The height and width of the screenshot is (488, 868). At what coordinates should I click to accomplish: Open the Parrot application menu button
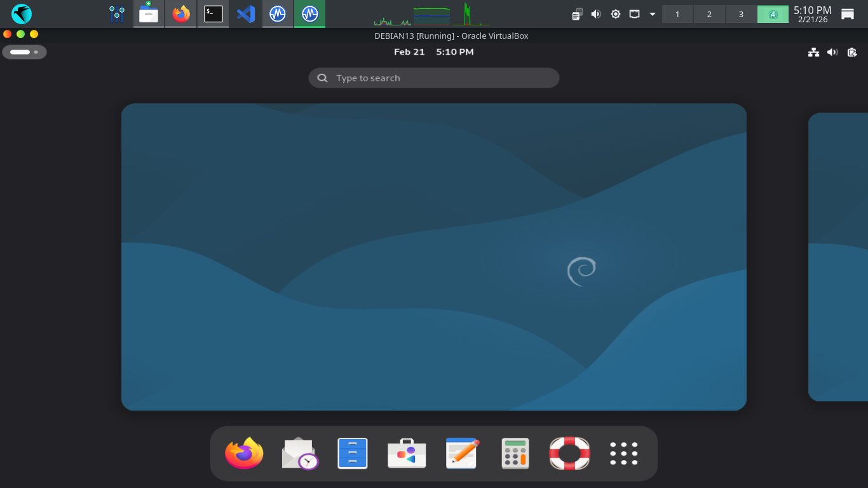(22, 14)
